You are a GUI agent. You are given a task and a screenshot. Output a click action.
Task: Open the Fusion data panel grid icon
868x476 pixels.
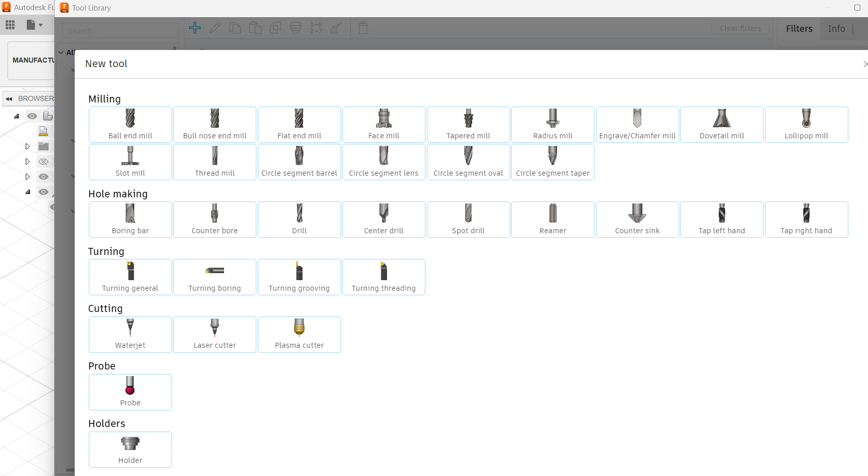pos(10,24)
